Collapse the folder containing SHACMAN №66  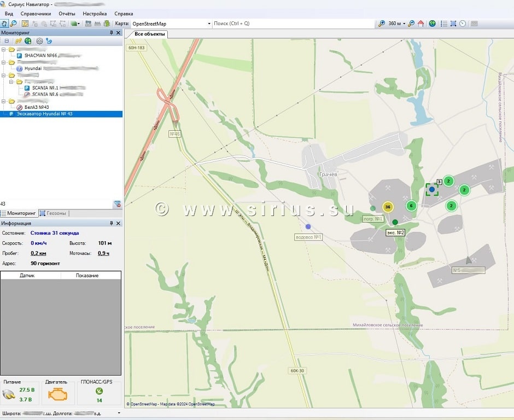[x=4, y=50]
